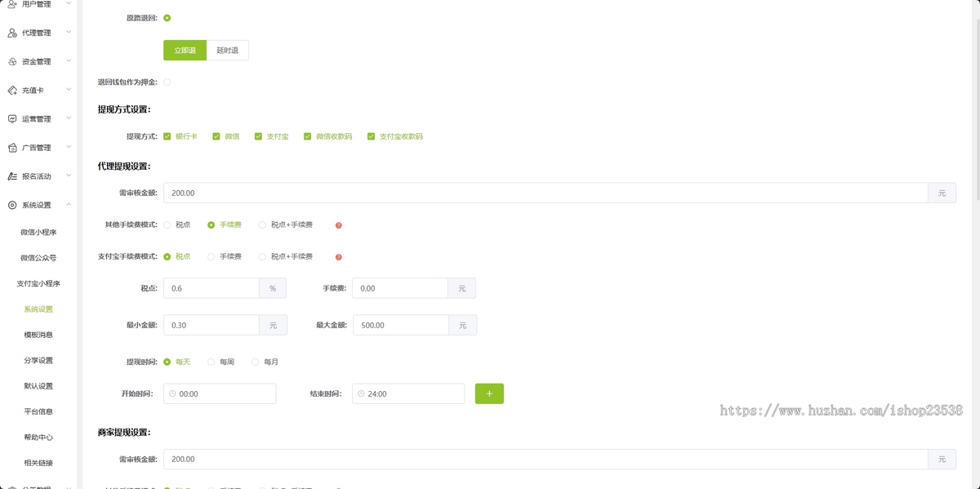Open help tooltip next to 其他手续费模式
Screen dimensions: 980x489
[x=338, y=224]
